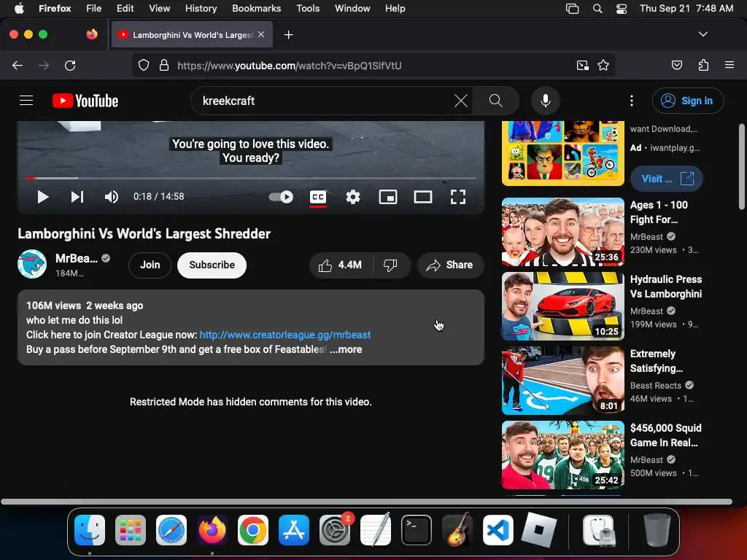List all tabs dropdown arrow

point(703,34)
